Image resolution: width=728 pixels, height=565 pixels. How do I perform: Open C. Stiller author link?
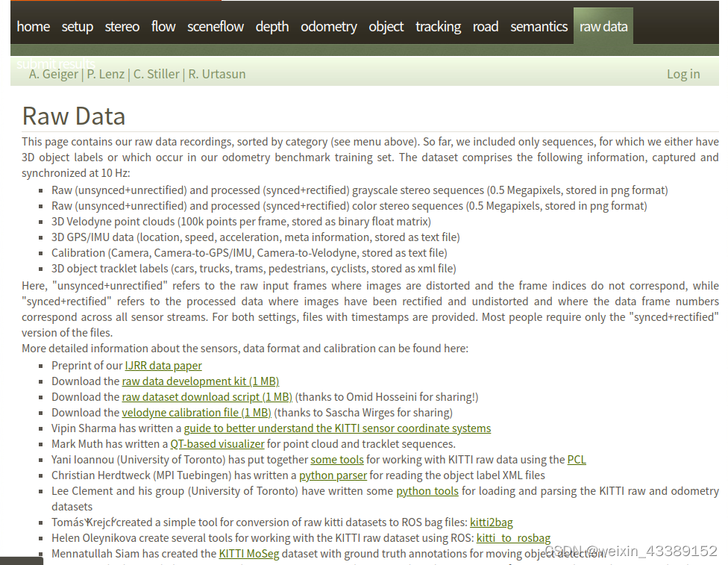[156, 75]
